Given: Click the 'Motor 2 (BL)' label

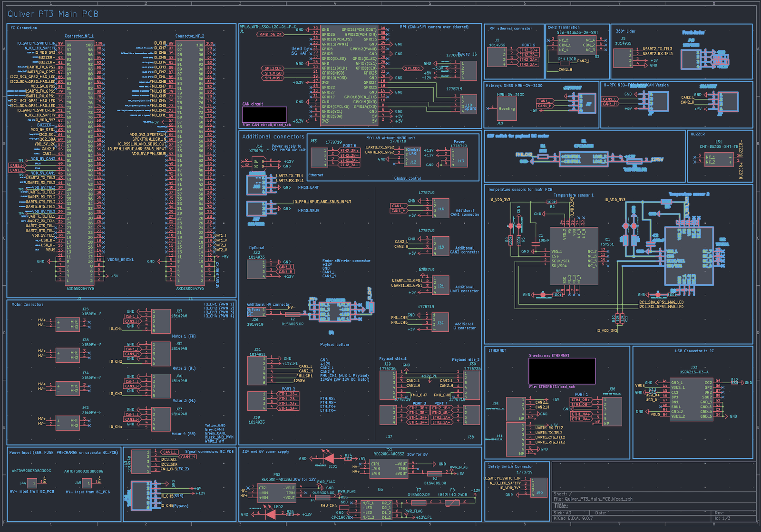Looking at the screenshot, I should click(x=184, y=368).
